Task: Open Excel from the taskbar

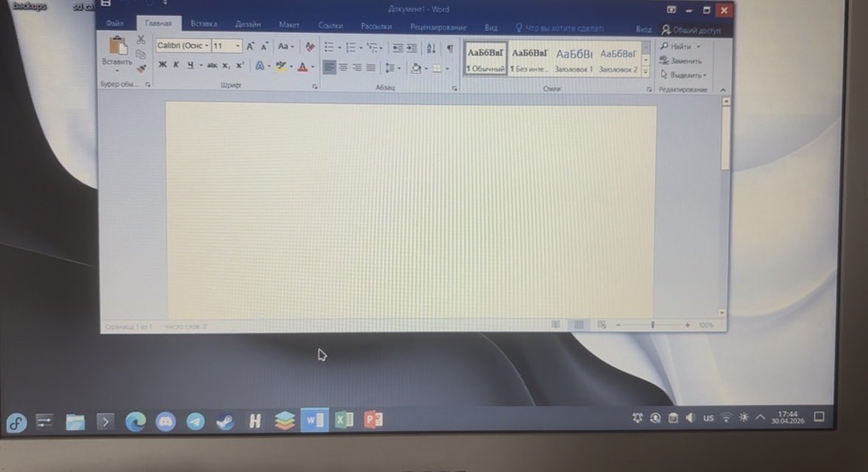Action: (345, 420)
